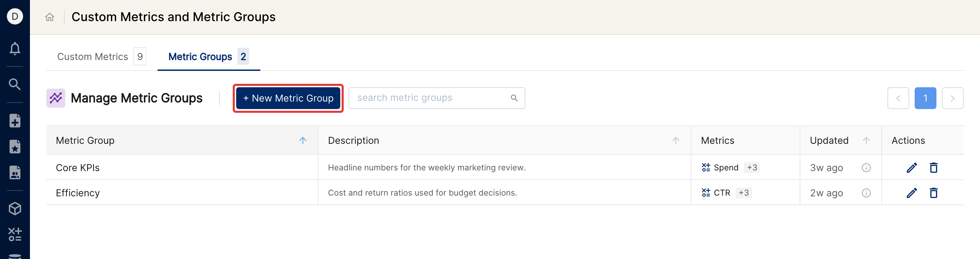Select the Metric Groups tab
The width and height of the screenshot is (980, 259).
pyautogui.click(x=209, y=56)
